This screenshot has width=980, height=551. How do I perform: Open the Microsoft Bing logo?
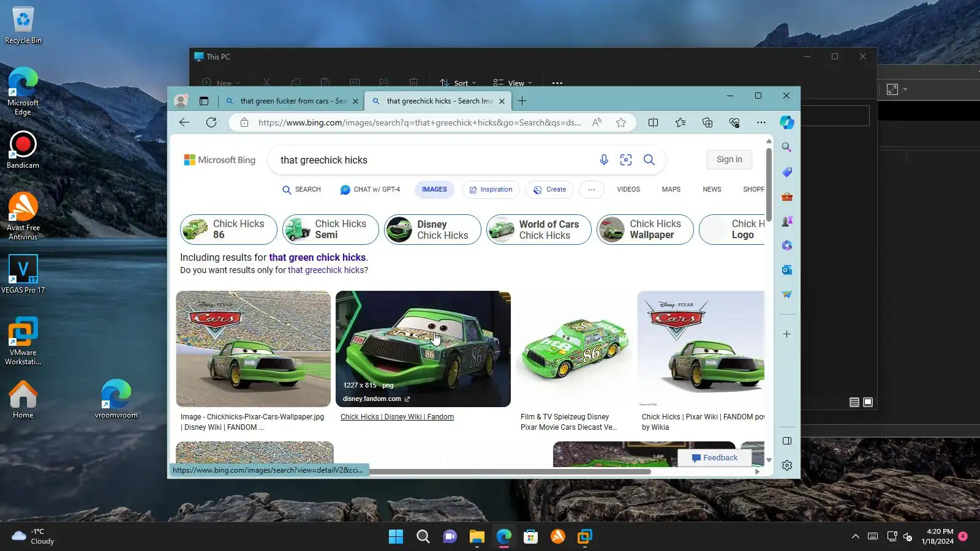(x=220, y=160)
